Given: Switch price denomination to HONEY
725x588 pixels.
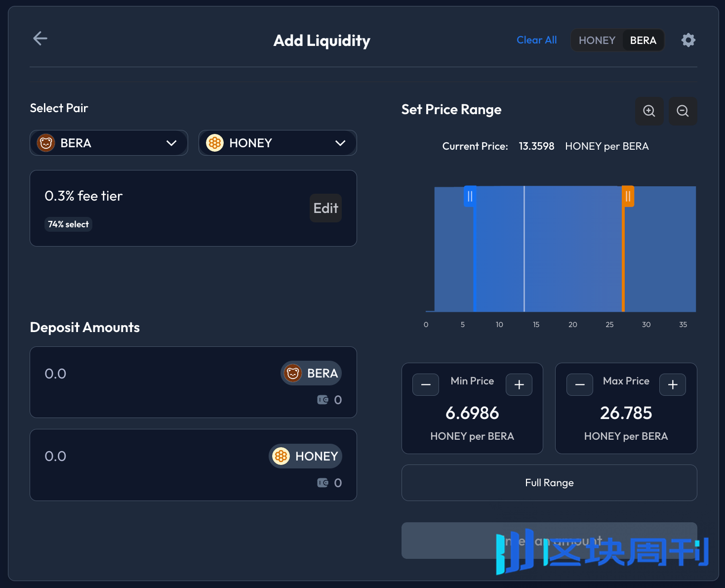Looking at the screenshot, I should (597, 41).
